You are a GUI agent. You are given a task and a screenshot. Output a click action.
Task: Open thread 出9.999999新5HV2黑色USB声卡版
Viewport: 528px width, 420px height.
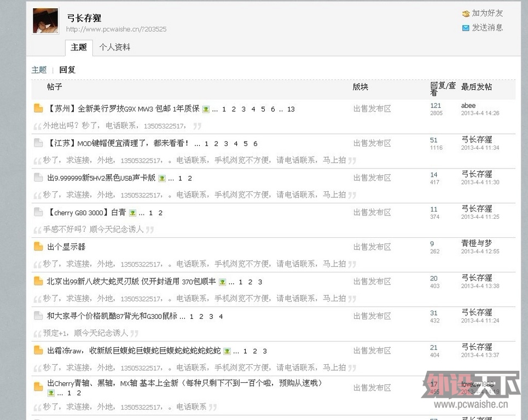tap(101, 178)
